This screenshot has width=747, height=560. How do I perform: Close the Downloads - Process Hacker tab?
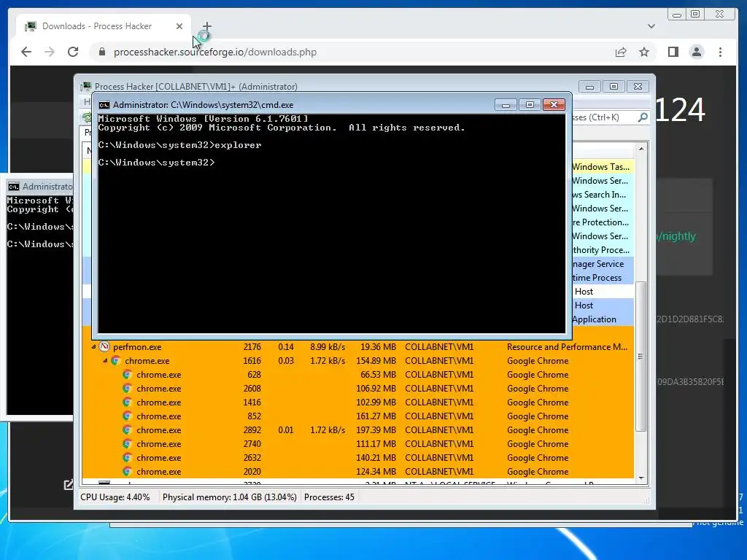click(x=179, y=26)
